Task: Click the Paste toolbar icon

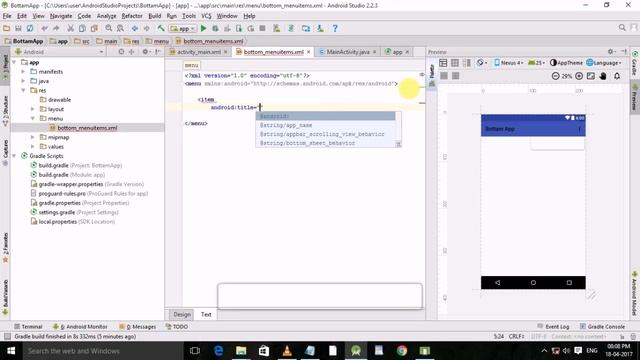Action: pyautogui.click(x=94, y=29)
